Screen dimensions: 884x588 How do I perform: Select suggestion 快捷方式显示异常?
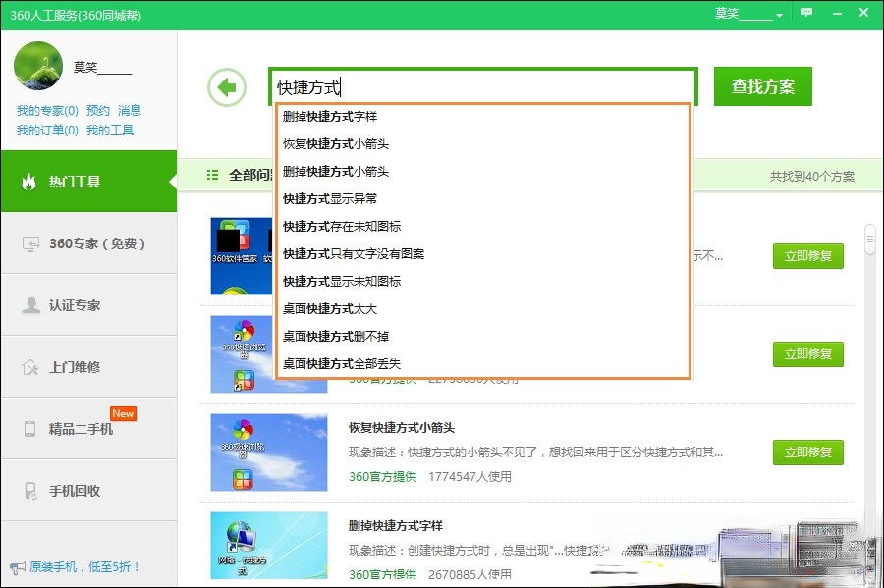point(482,199)
